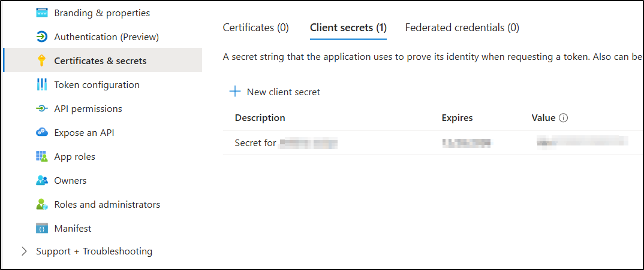
Task: Click the Branding & properties icon
Action: click(42, 13)
